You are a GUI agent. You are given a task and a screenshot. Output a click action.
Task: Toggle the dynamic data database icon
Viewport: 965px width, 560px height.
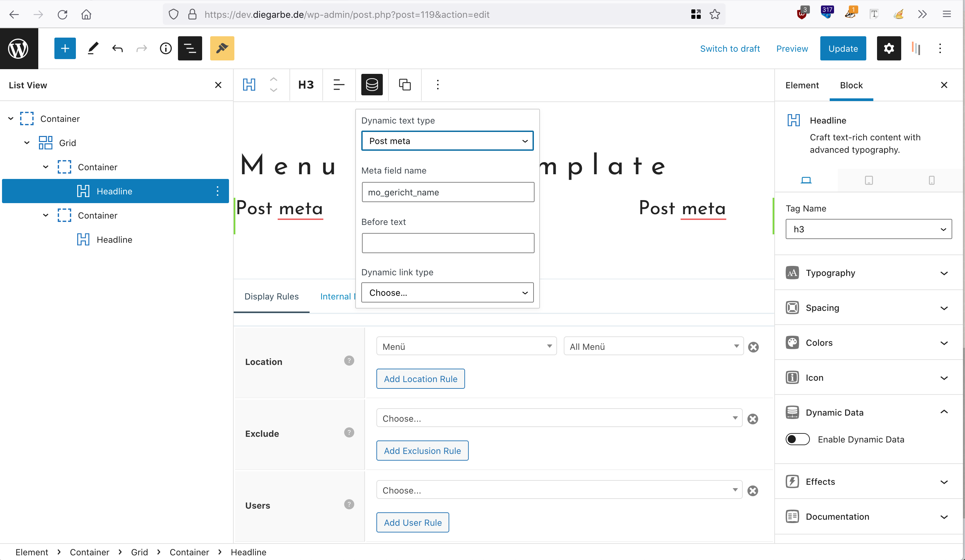click(x=372, y=85)
